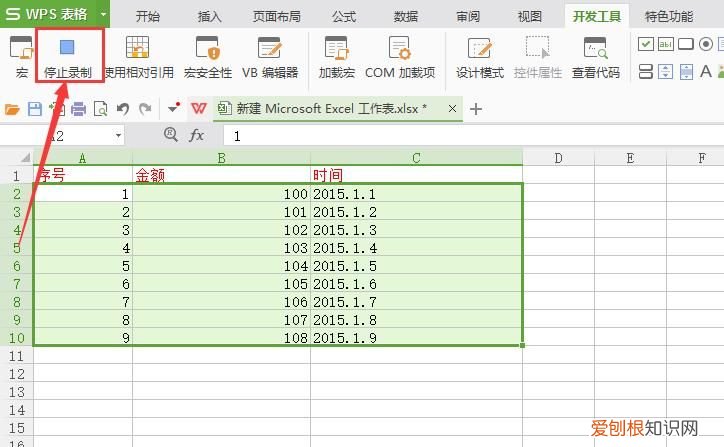Add a new document tab with plus
This screenshot has height=447, width=724.
(476, 109)
